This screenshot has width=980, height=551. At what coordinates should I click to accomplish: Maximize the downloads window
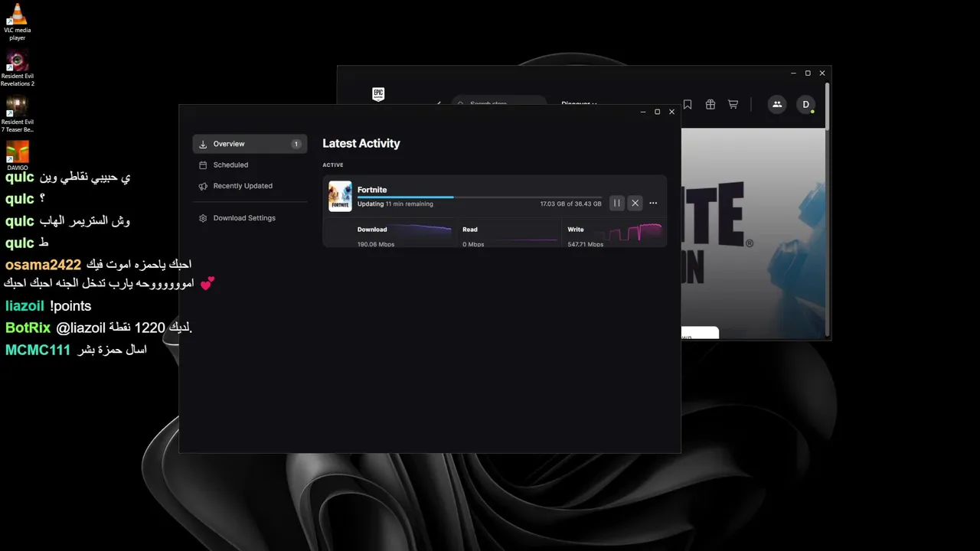[657, 112]
